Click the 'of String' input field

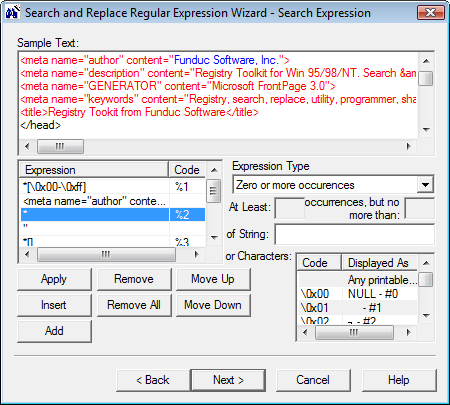[x=355, y=234]
